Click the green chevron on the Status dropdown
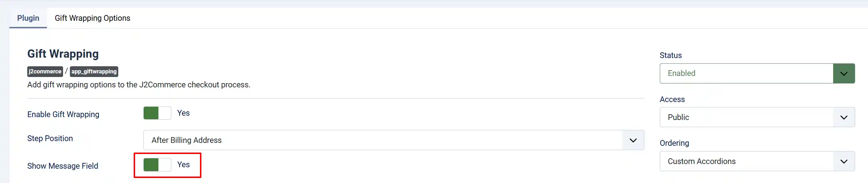 pos(844,73)
